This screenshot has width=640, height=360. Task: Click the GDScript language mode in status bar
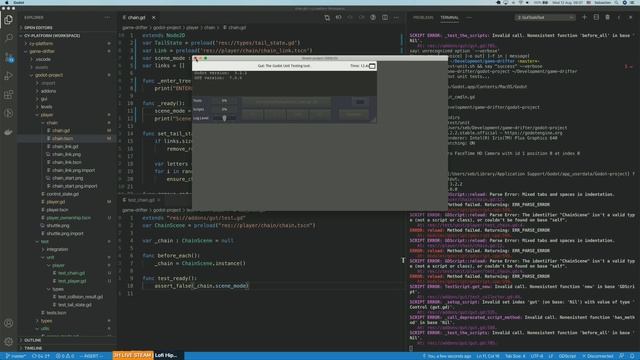point(567,356)
